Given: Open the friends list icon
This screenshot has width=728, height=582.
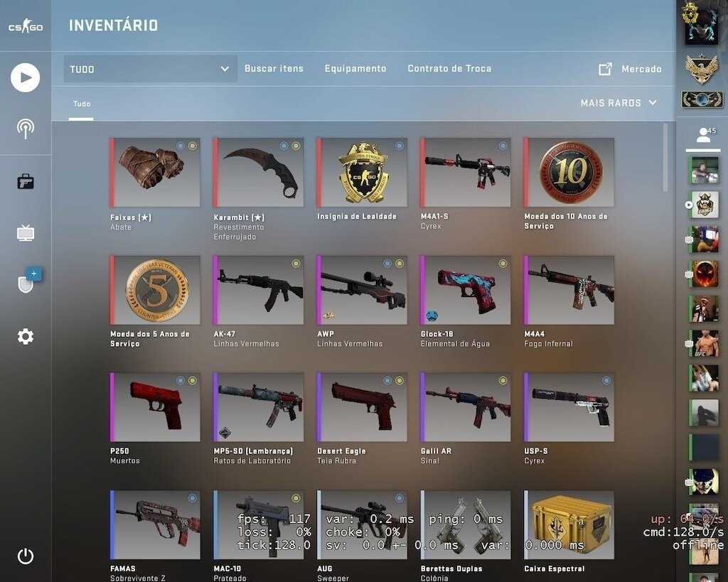Looking at the screenshot, I should click(x=703, y=136).
